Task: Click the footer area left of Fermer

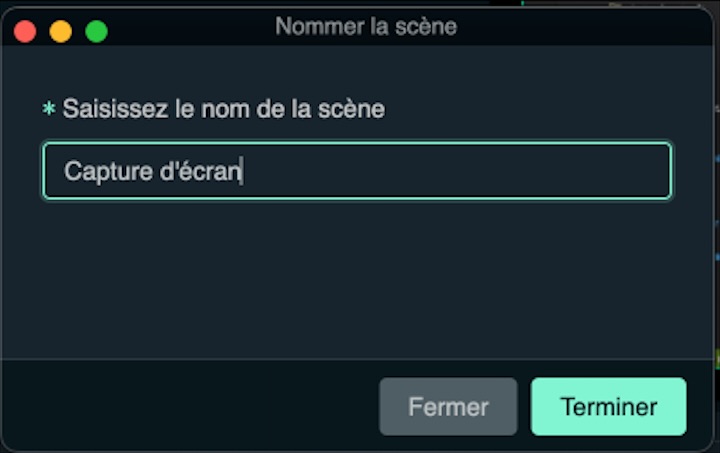Action: (190, 407)
